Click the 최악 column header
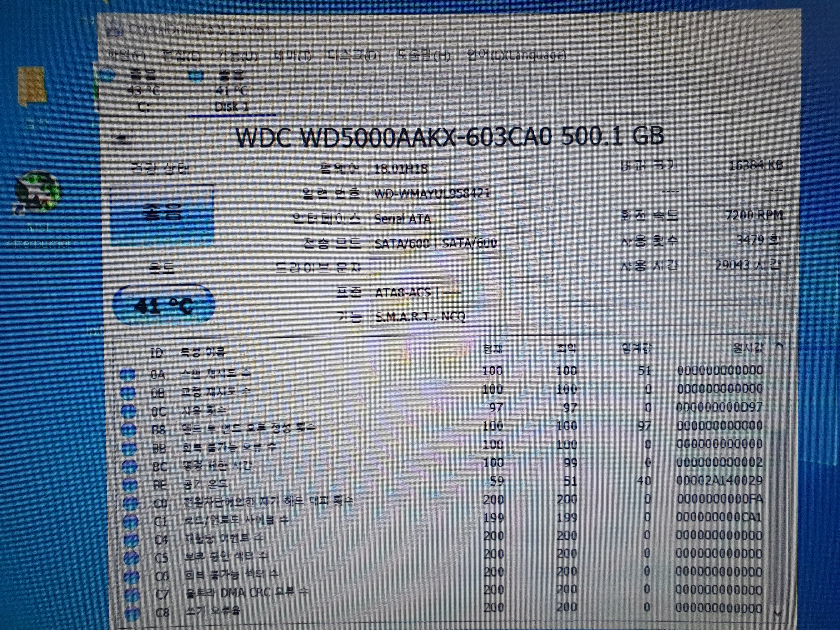 (566, 348)
